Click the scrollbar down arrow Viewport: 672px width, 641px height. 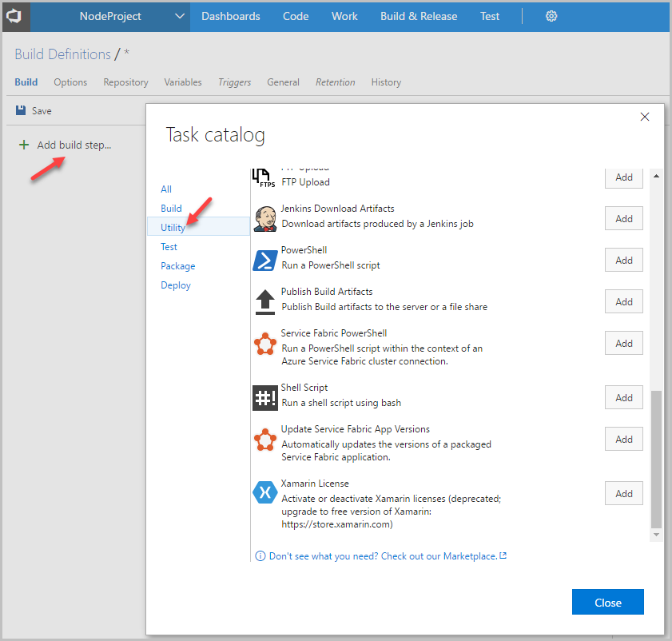pyautogui.click(x=656, y=535)
